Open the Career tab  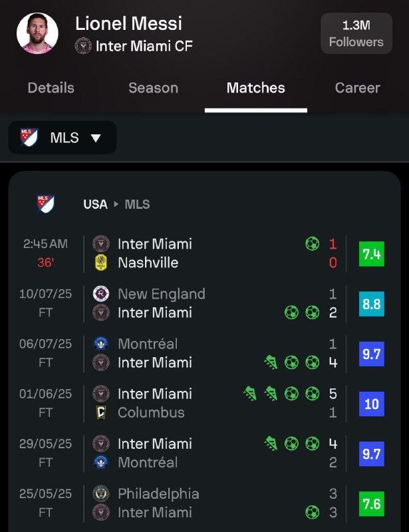click(x=357, y=88)
